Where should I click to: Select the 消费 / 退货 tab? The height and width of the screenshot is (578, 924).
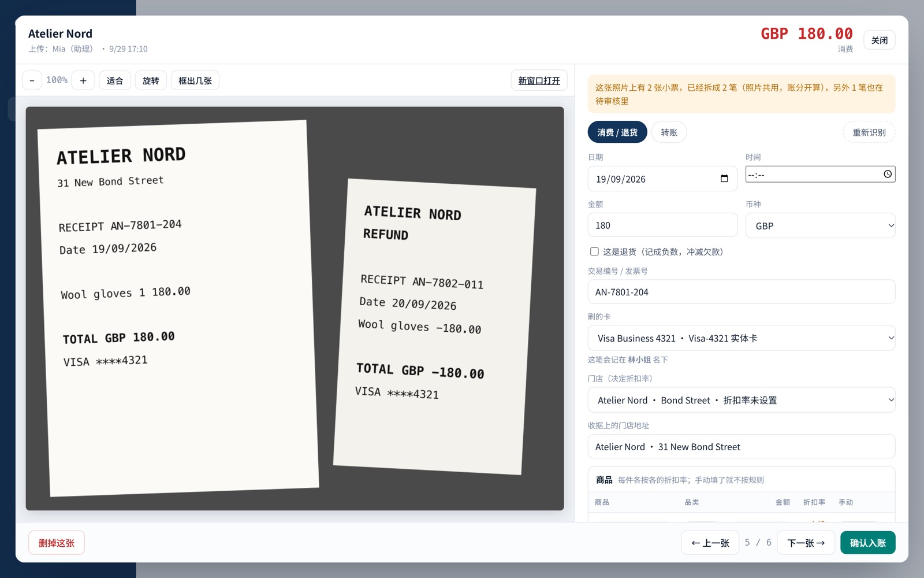tap(617, 132)
